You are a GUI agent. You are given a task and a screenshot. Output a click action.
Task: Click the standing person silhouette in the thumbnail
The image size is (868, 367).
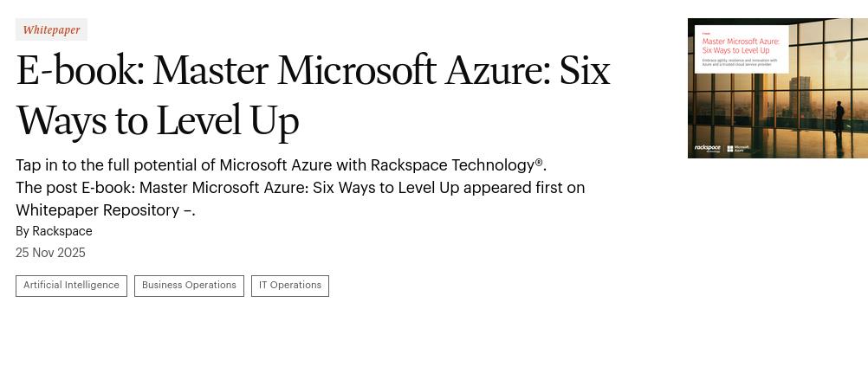[839, 115]
